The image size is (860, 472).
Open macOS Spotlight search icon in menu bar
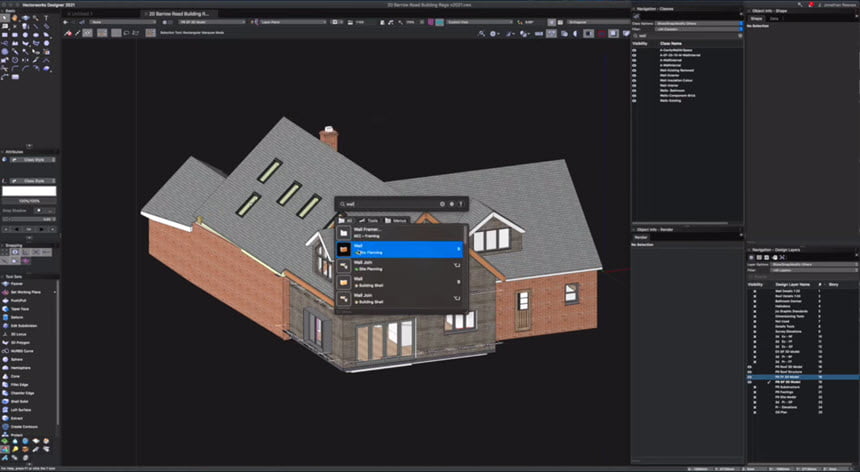tap(800, 4)
